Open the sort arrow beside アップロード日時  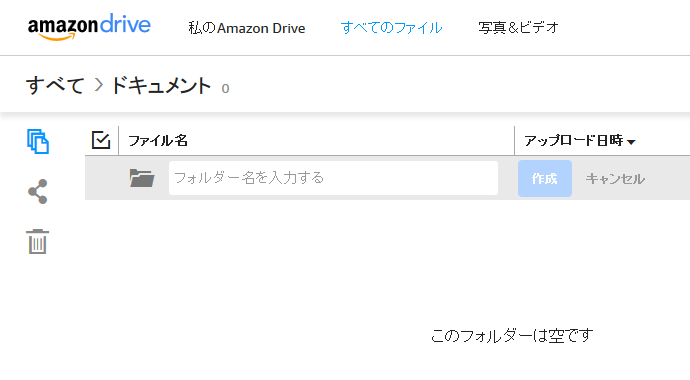pyautogui.click(x=631, y=142)
